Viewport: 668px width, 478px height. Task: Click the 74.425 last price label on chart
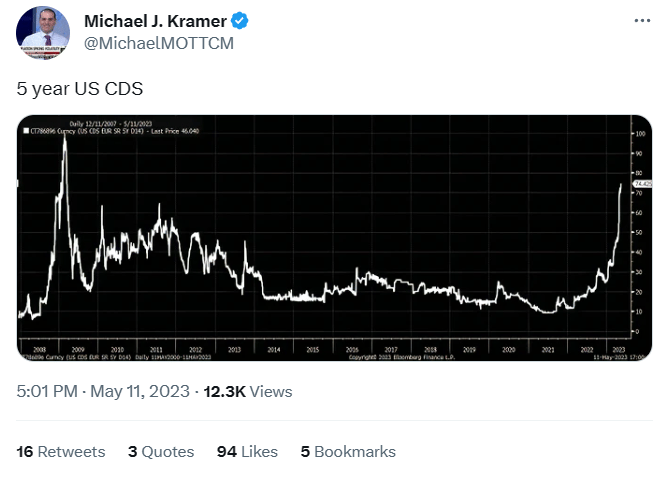[643, 184]
